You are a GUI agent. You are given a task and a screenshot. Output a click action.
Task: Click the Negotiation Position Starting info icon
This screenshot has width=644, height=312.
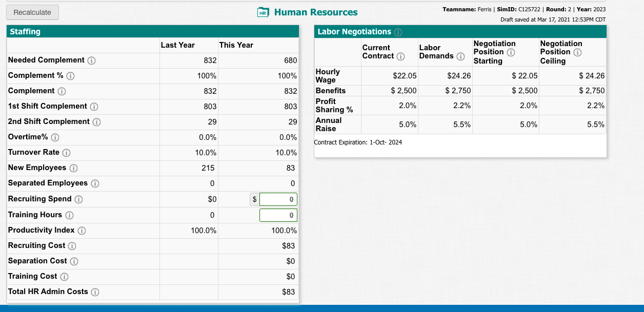(510, 52)
